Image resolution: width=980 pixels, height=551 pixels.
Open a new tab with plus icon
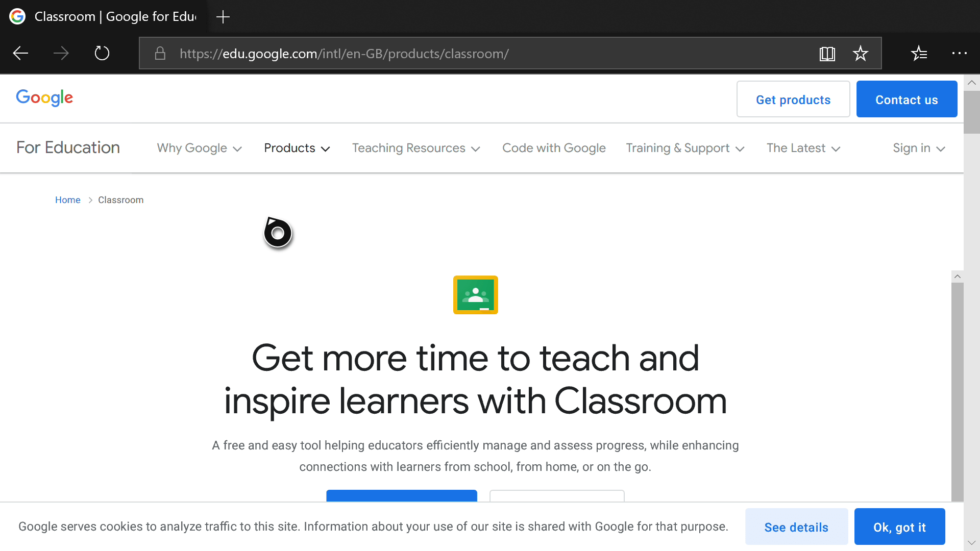pos(223,17)
